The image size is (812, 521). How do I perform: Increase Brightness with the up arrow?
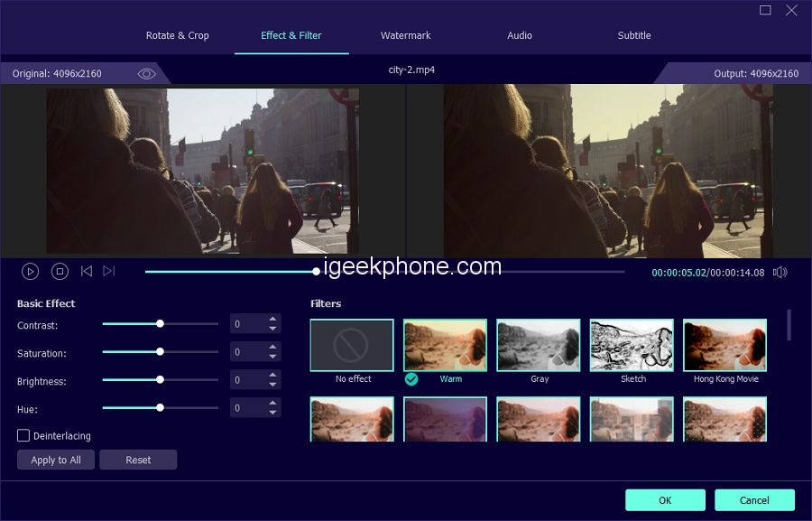point(272,376)
